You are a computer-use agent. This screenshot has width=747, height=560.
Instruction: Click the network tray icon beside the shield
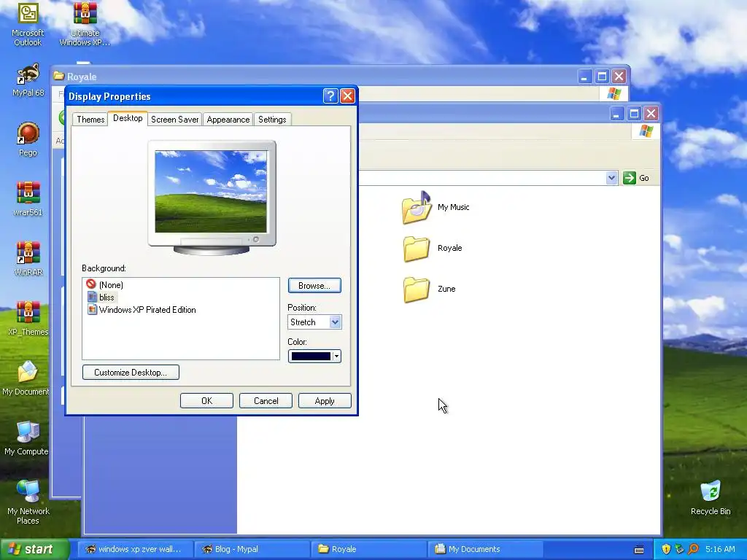tap(679, 549)
